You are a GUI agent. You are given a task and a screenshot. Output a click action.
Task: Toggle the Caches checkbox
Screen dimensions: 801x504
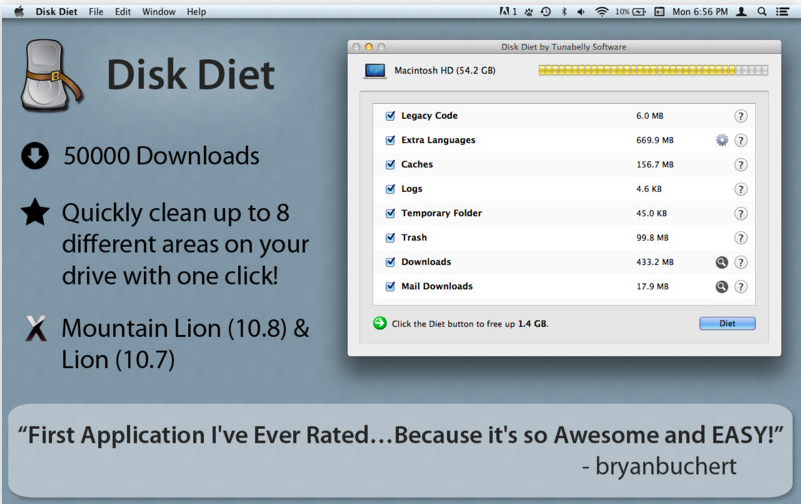point(390,164)
